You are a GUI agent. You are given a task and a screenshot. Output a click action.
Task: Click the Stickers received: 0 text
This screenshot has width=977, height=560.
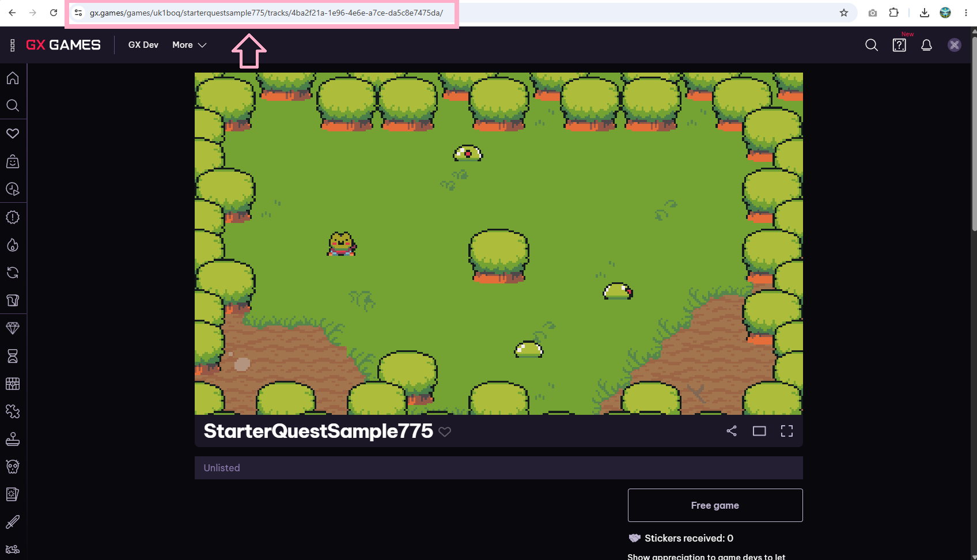689,538
